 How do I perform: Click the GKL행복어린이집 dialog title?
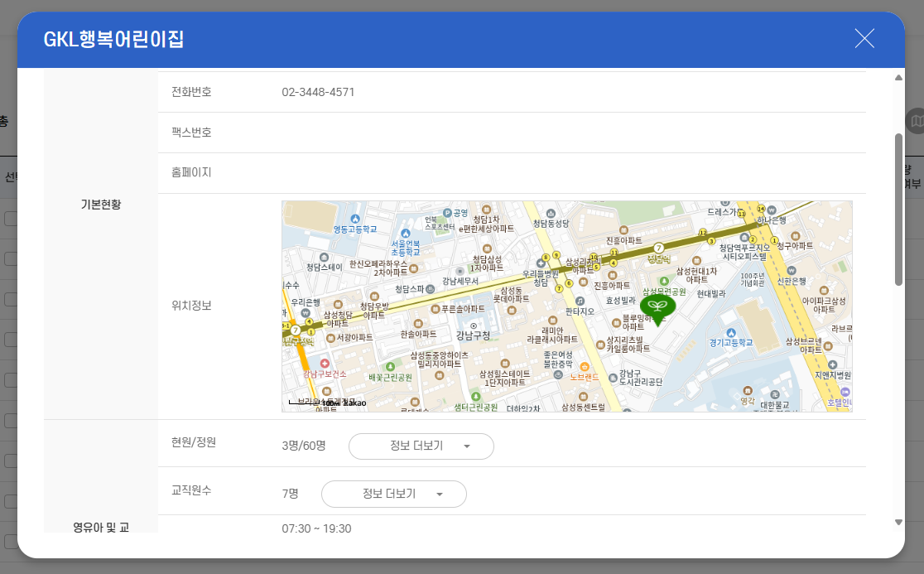click(113, 40)
